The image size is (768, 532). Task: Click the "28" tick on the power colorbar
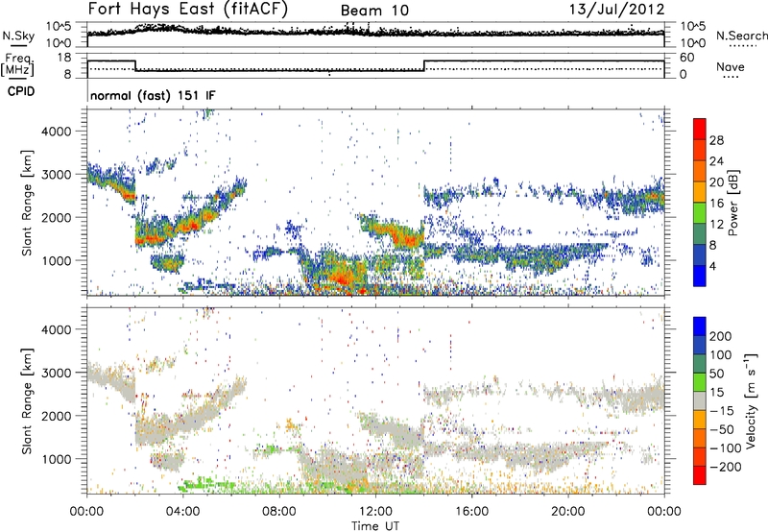pos(716,140)
